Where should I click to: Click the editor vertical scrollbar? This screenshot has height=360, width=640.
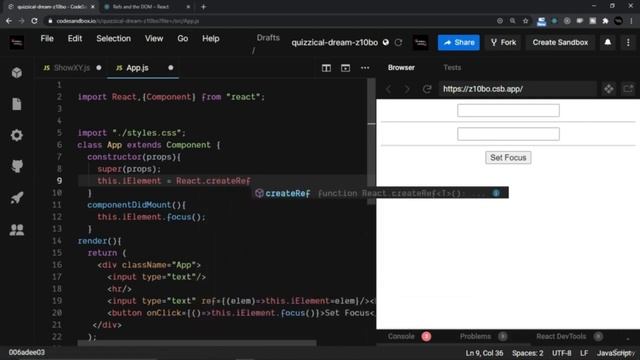(x=371, y=141)
